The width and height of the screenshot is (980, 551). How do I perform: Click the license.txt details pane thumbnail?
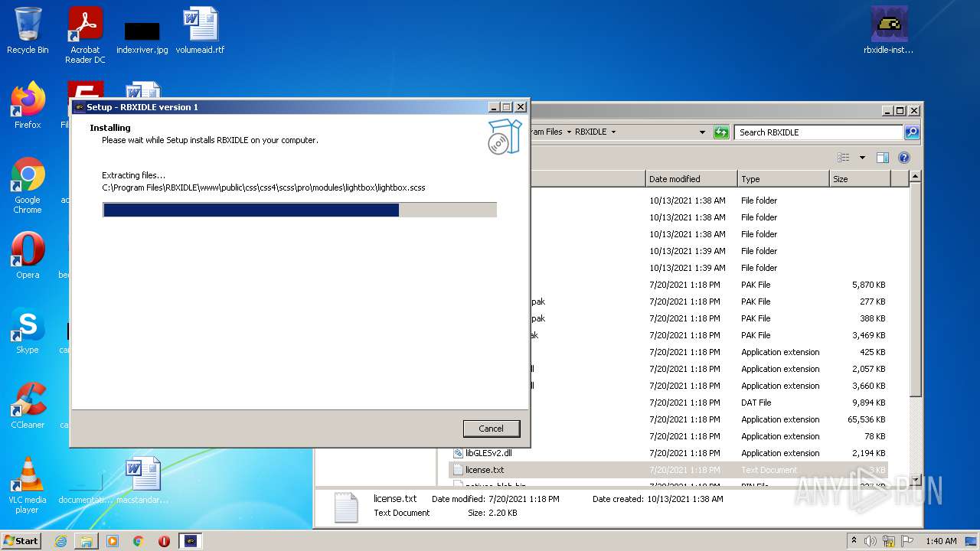346,507
